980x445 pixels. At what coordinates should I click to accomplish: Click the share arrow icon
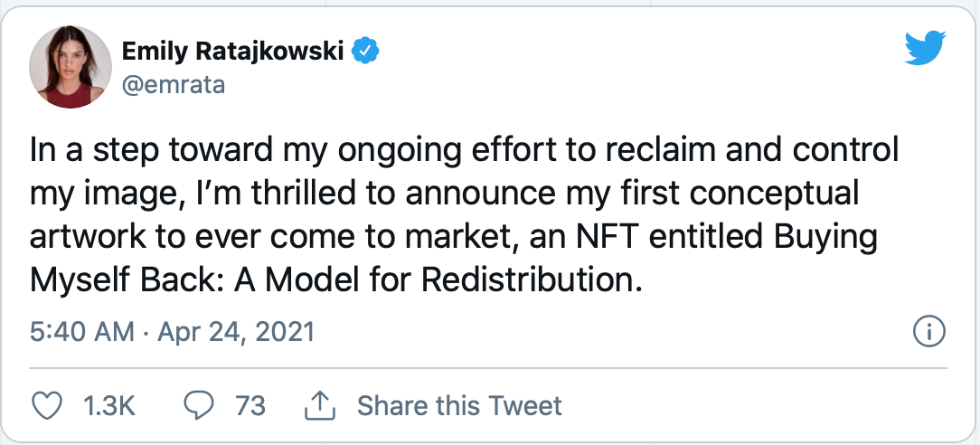[319, 405]
